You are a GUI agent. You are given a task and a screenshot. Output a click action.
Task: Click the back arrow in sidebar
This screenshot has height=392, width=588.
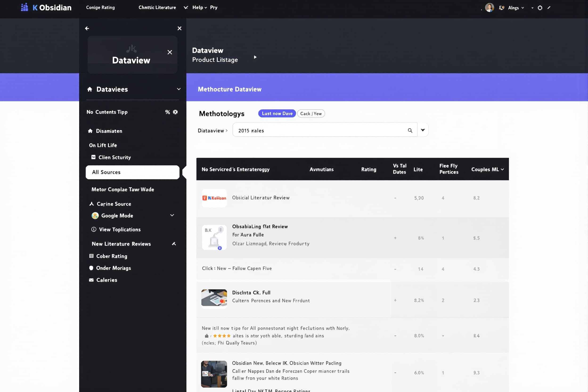pyautogui.click(x=87, y=29)
